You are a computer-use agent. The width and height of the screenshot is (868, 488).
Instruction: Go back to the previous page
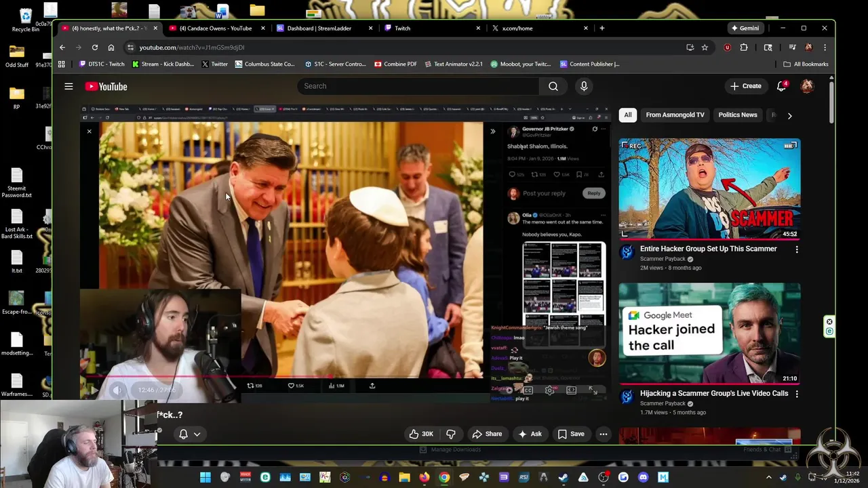coord(62,47)
